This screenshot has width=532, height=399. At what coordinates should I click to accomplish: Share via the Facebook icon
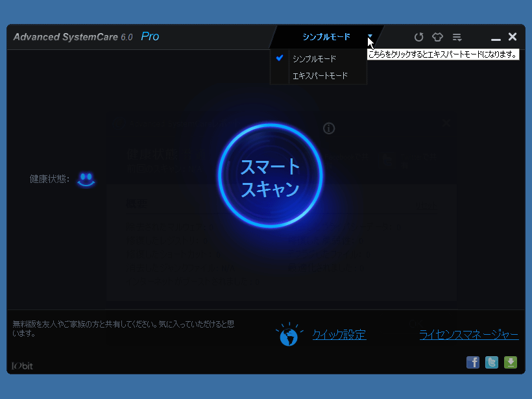(472, 363)
